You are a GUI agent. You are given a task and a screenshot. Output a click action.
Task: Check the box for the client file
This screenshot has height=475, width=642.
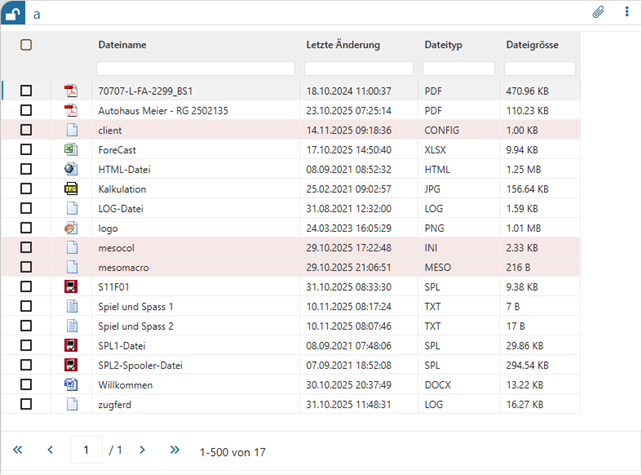pyautogui.click(x=26, y=130)
